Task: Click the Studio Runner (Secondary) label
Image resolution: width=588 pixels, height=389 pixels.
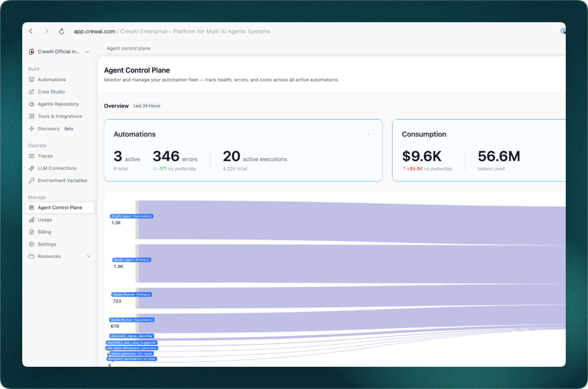Action: (132, 320)
